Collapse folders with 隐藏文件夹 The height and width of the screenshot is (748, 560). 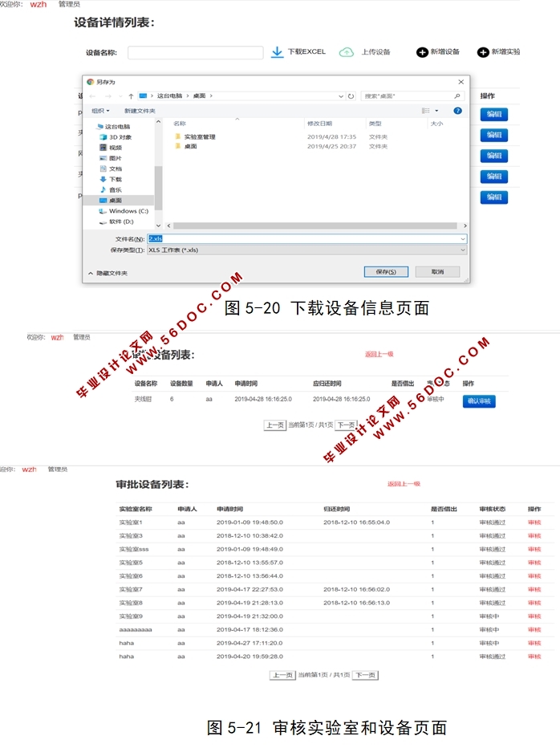[x=108, y=273]
